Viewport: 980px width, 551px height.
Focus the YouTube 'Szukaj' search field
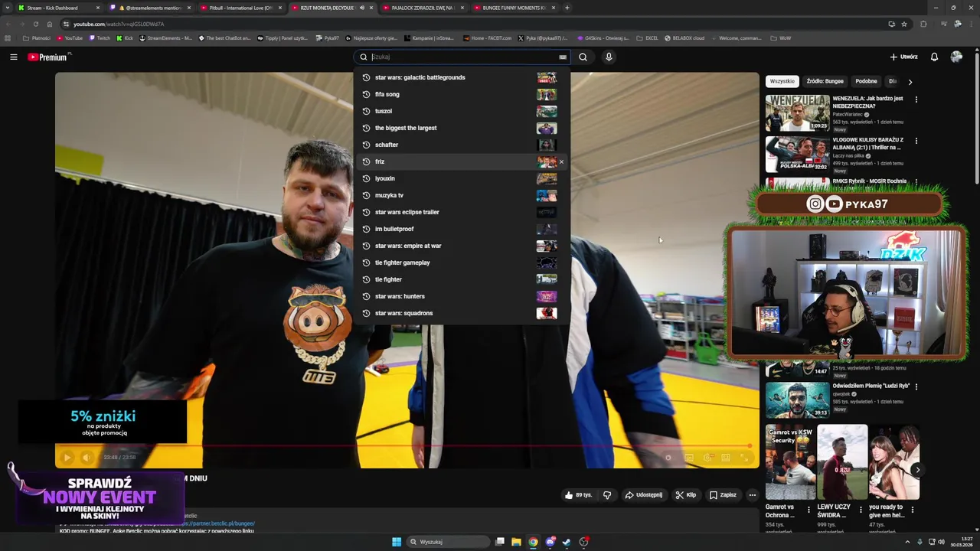point(463,57)
